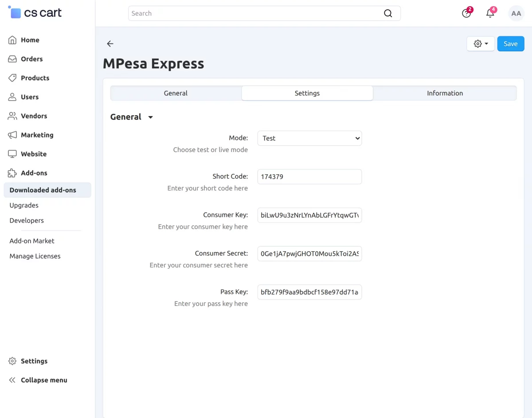Go back using the left arrow
Image resolution: width=532 pixels, height=418 pixels.
tap(110, 43)
